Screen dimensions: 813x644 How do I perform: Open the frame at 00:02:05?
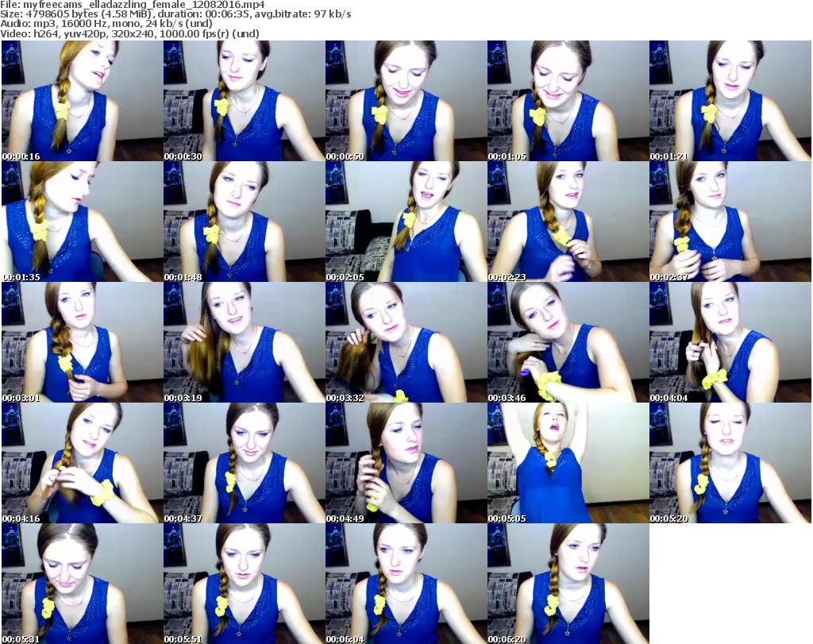[406, 222]
